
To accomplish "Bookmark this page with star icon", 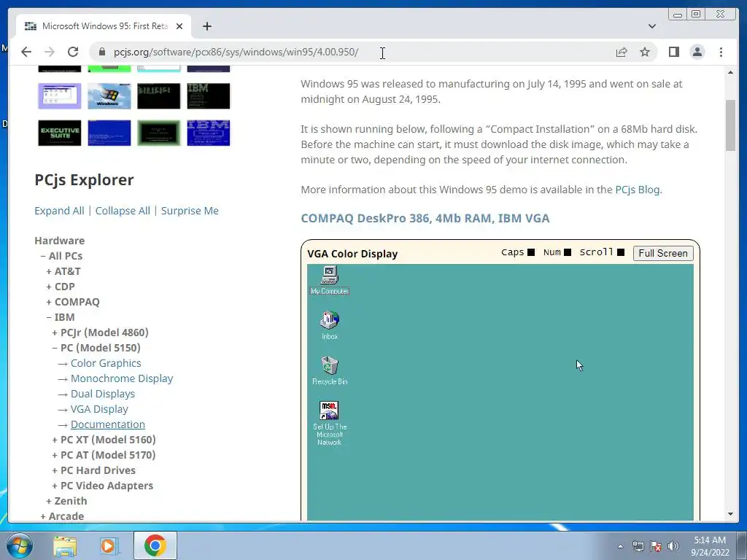I will pos(645,52).
